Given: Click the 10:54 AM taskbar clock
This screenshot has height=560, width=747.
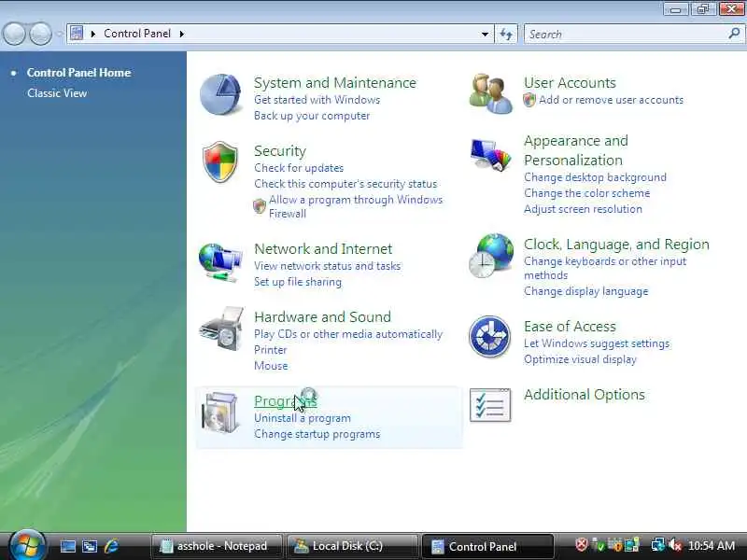Looking at the screenshot, I should coord(712,546).
